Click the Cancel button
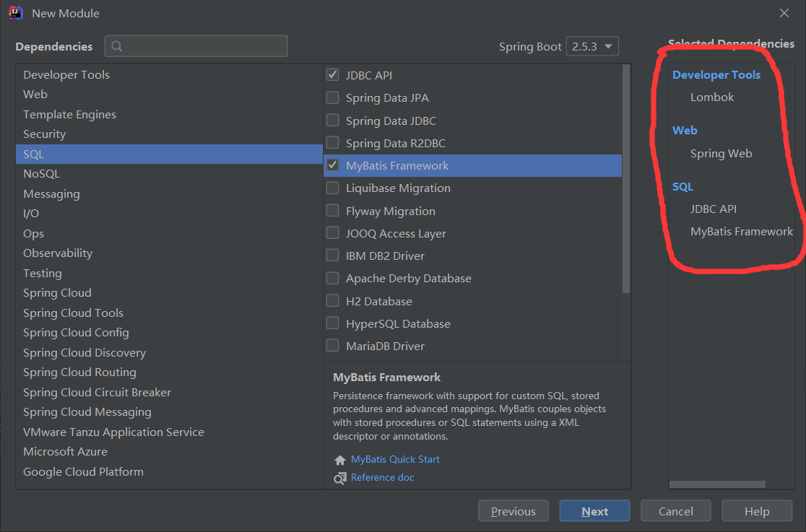This screenshot has width=806, height=532. tap(676, 511)
